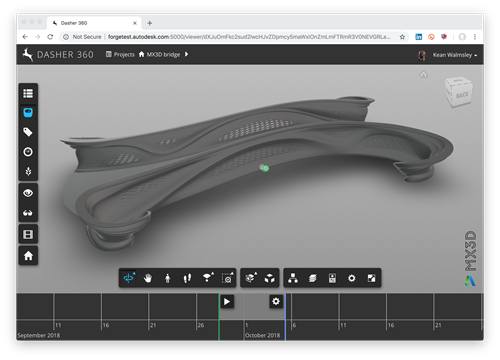Toggle the Explode model tool
This screenshot has height=360, width=500.
click(x=270, y=278)
